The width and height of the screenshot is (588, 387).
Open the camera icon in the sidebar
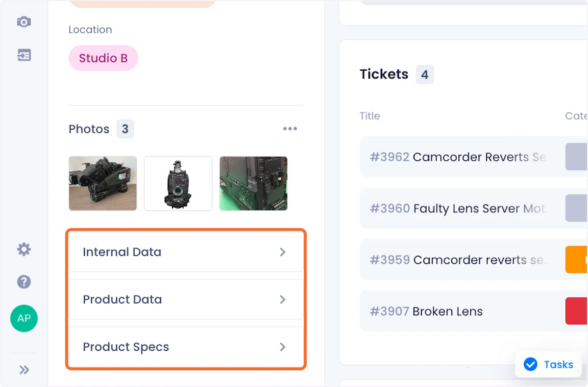[24, 22]
